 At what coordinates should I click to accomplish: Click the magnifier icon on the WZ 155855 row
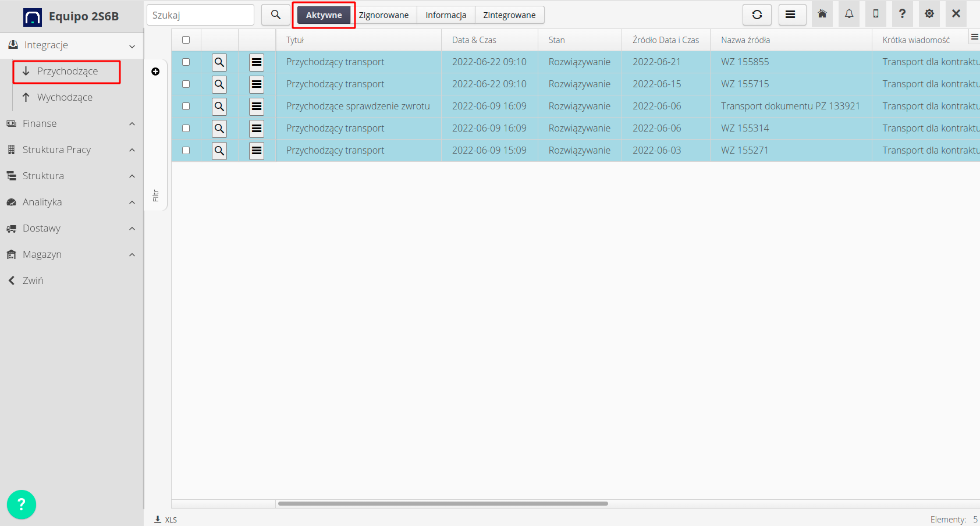pyautogui.click(x=219, y=62)
